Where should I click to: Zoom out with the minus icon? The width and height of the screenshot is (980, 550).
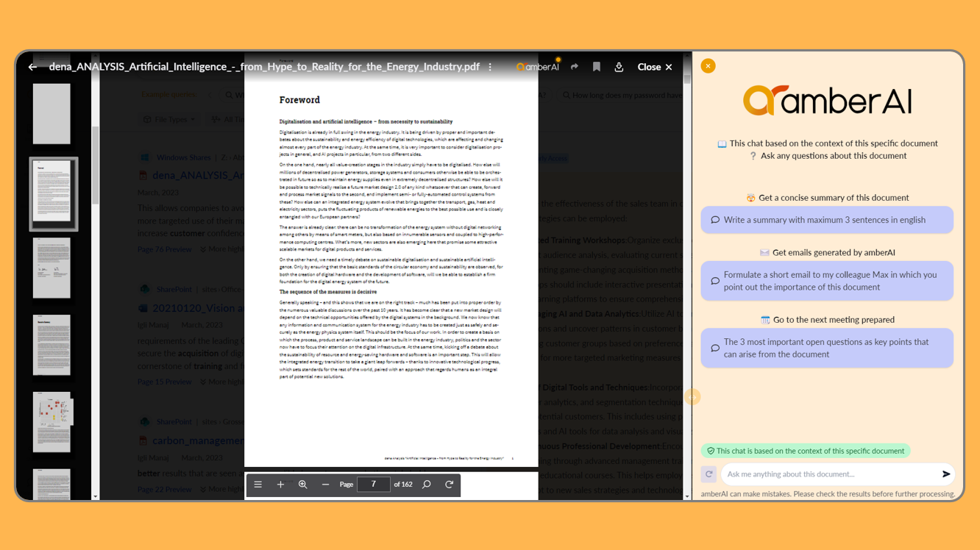(x=325, y=485)
